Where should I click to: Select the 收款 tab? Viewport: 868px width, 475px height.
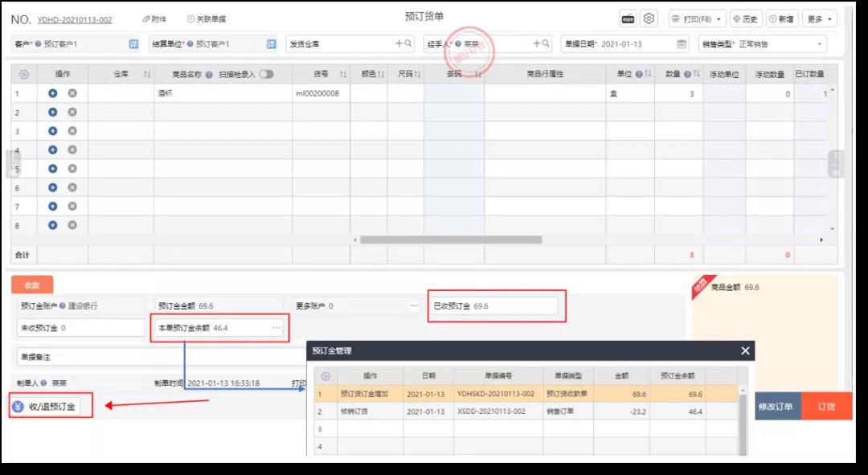click(x=32, y=285)
